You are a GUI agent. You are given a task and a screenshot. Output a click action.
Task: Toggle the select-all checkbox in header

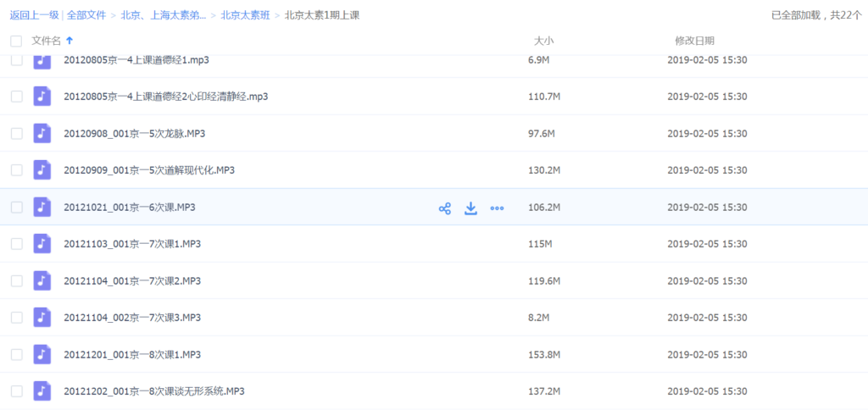click(16, 41)
